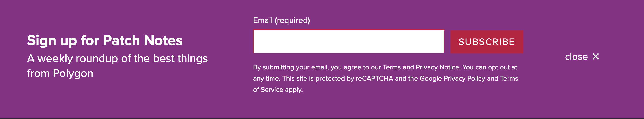
Task: Click the "Email (required)" field label
Action: pos(281,20)
